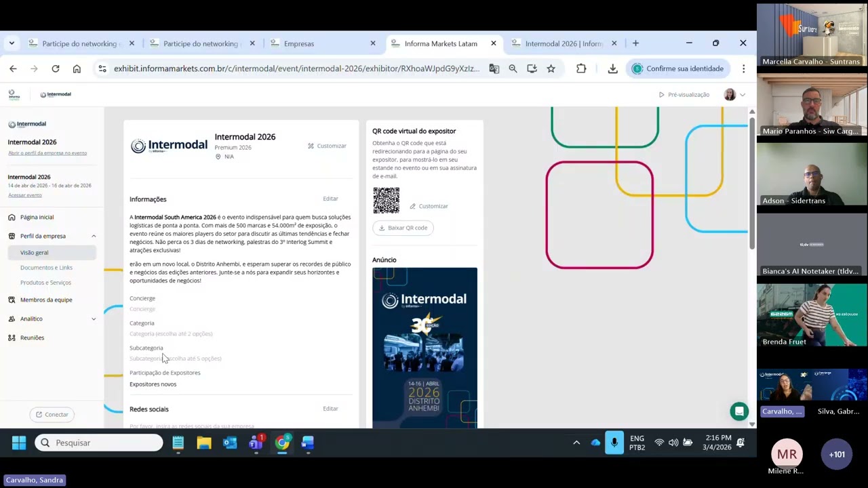Click the exhibitor QR code image
This screenshot has height=488, width=868.
click(x=386, y=200)
